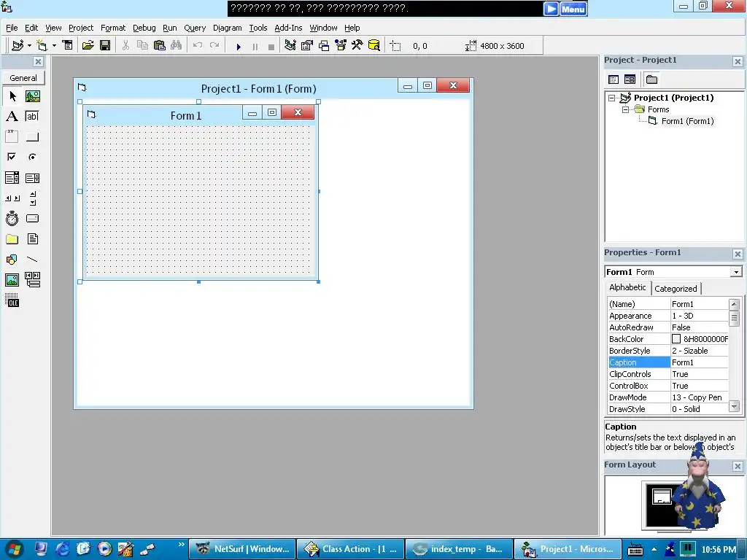747x560 pixels.
Task: Open the Form1 Form object dropdown
Action: 737,272
